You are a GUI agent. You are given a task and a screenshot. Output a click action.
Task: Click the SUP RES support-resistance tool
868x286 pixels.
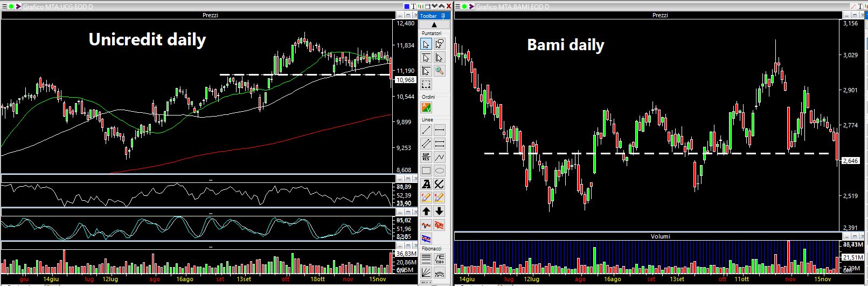click(x=426, y=157)
